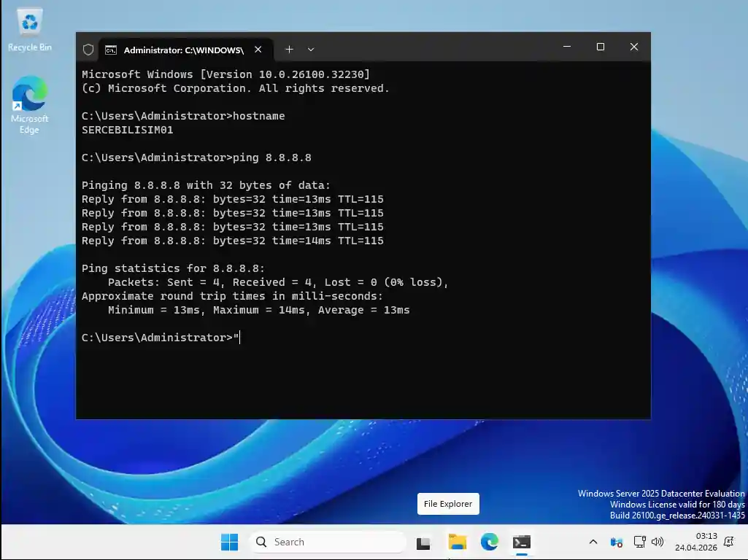
Task: Click the command prompt icon on the tab
Action: click(x=111, y=50)
